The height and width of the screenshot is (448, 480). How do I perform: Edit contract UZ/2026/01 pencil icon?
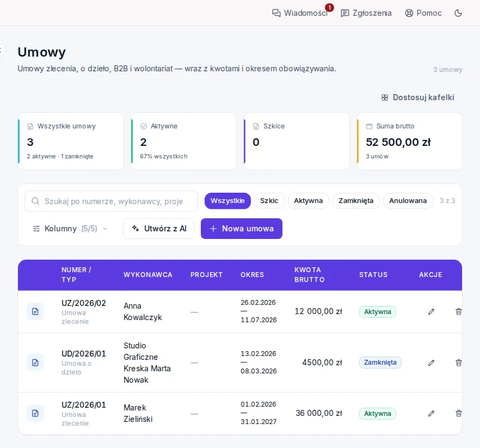click(431, 414)
